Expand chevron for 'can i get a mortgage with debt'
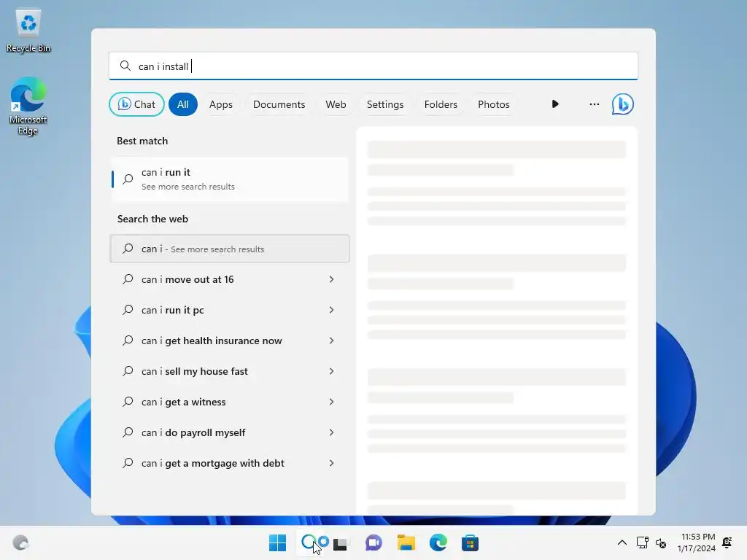 tap(331, 463)
